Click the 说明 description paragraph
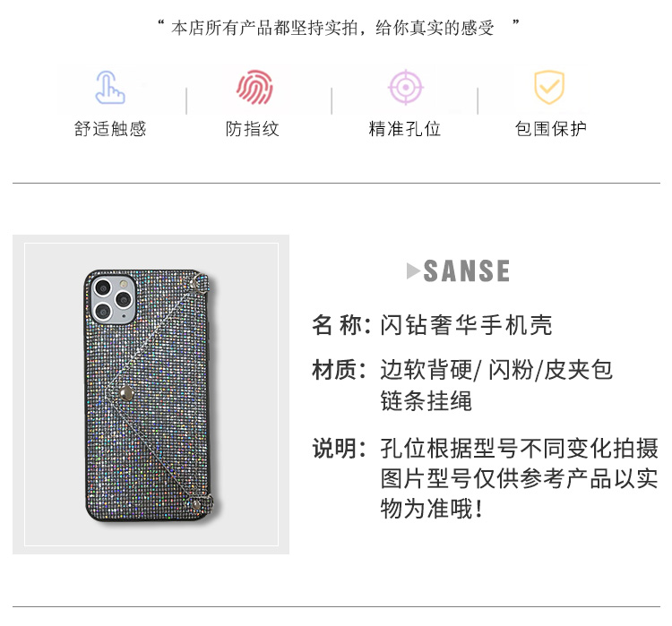This screenshot has width=672, height=626. [x=485, y=478]
